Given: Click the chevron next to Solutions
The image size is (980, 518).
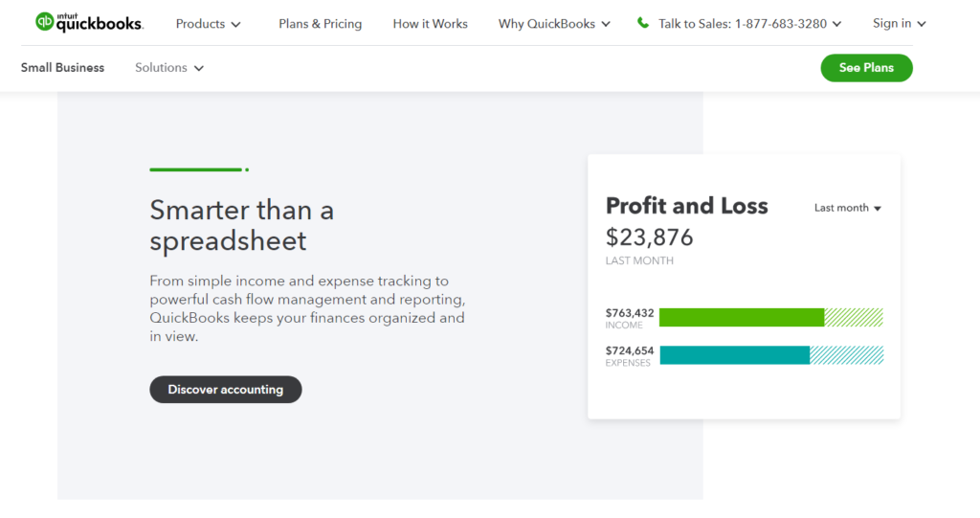Looking at the screenshot, I should (x=199, y=68).
